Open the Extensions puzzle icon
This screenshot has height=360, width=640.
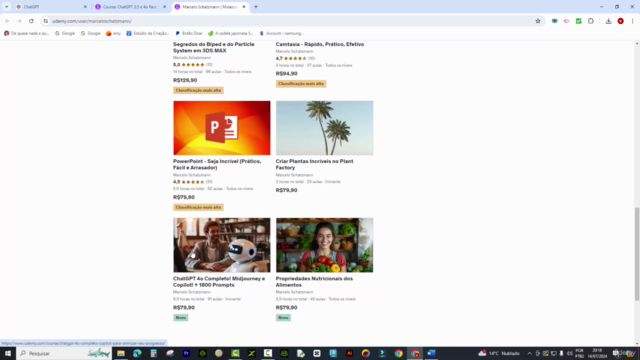point(591,21)
